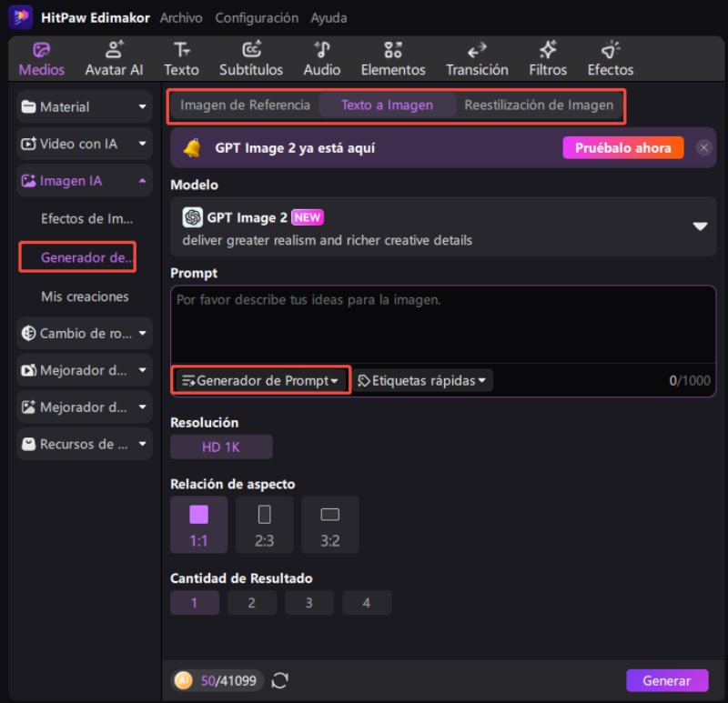Open the Filtros tool icon
The image size is (728, 703).
coord(548,49)
